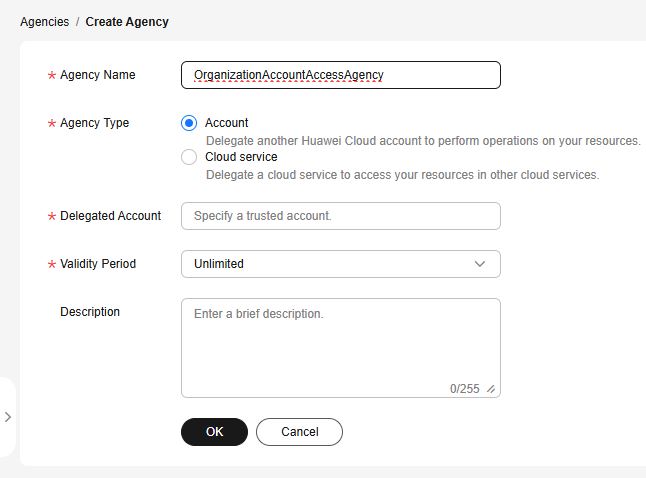Focus the Delegated Account input field

340,216
